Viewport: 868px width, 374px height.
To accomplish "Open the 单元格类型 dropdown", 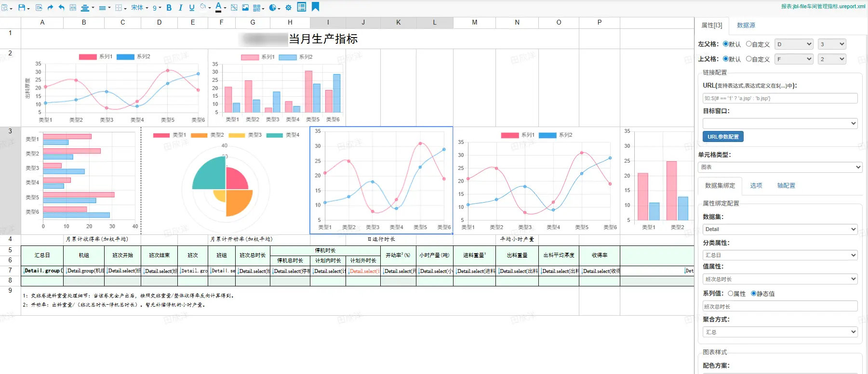I will (779, 167).
